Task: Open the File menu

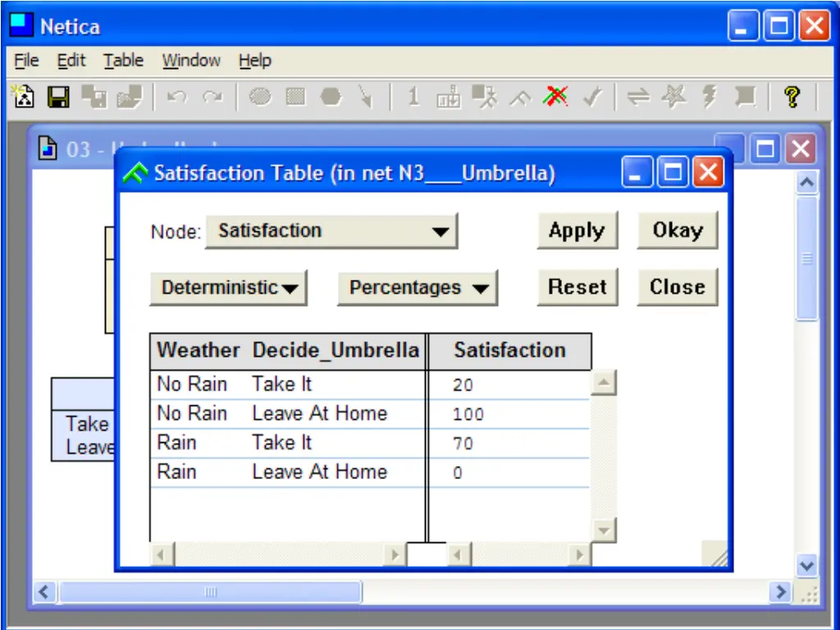Action: tap(26, 61)
